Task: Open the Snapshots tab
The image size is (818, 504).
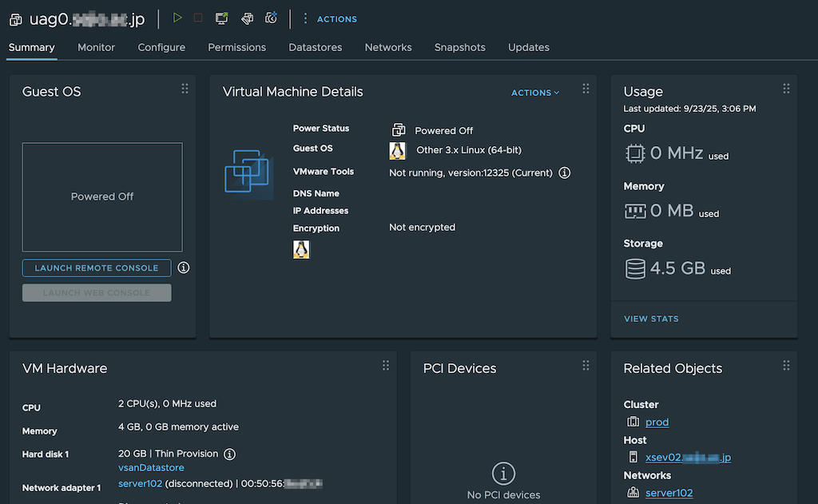Action: [459, 47]
